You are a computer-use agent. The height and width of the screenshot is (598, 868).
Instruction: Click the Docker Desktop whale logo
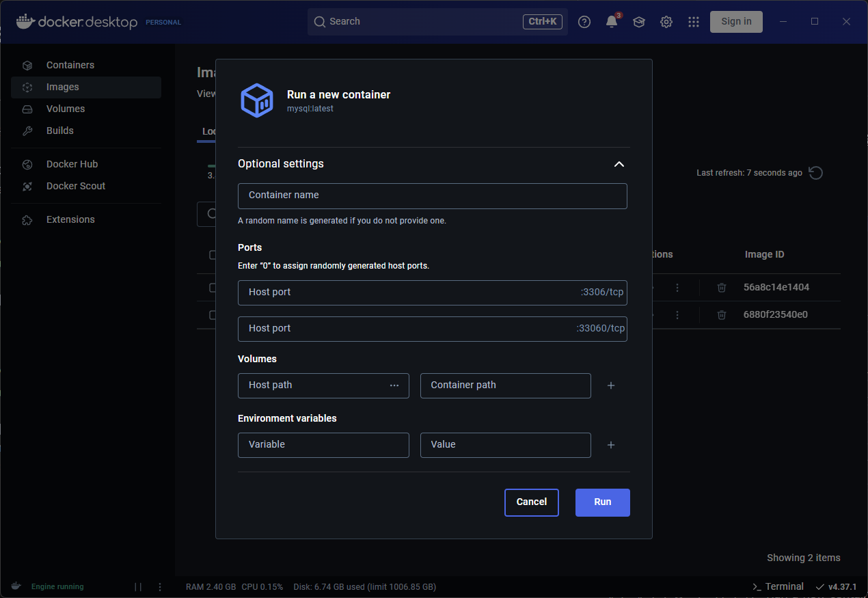click(25, 21)
